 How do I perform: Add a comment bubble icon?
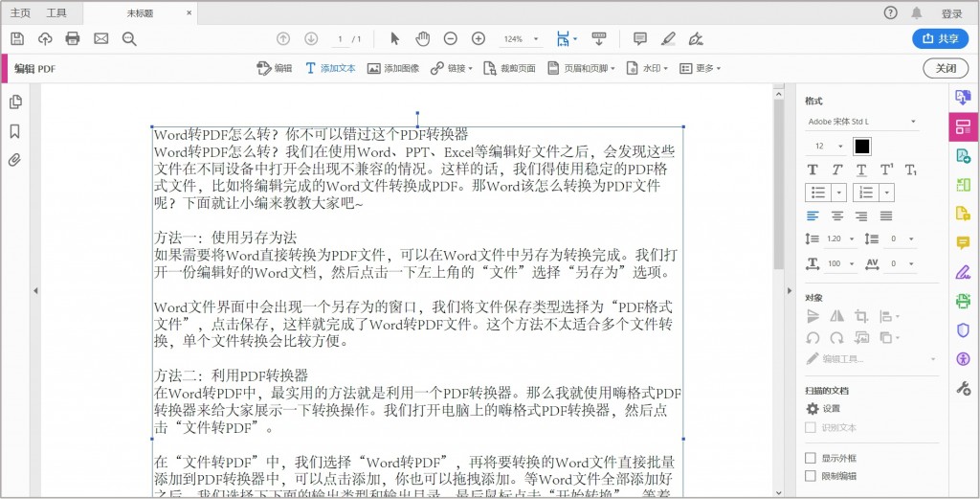[x=640, y=38]
